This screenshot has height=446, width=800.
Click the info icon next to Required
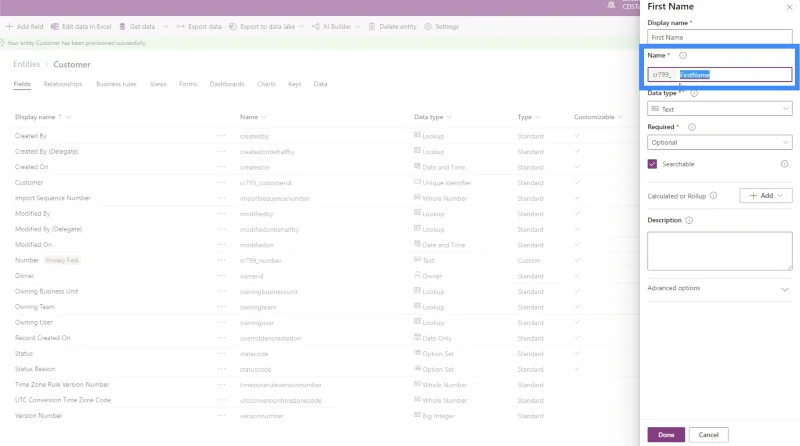tap(692, 127)
